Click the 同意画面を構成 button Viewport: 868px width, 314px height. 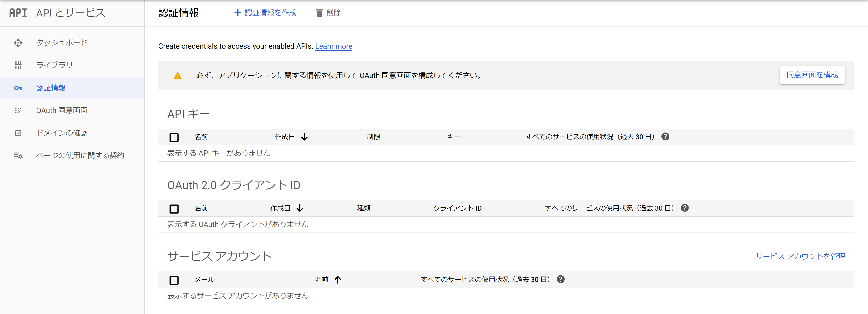coord(812,75)
